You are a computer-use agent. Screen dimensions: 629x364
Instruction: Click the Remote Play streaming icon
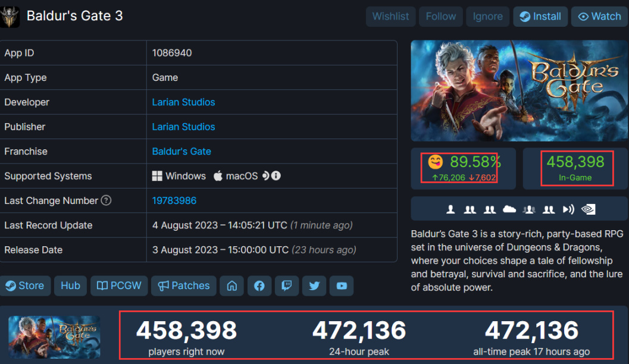click(x=568, y=209)
